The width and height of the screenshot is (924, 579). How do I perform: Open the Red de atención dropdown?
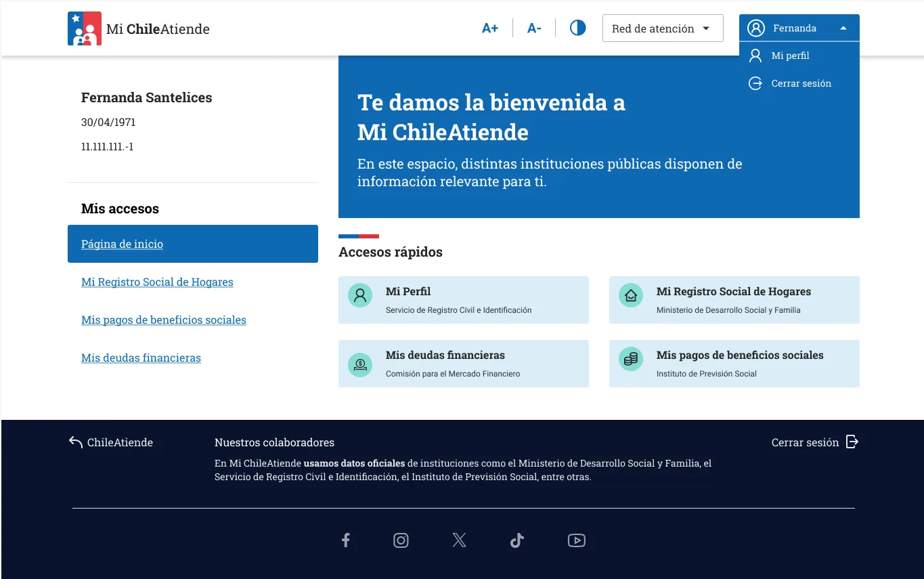662,28
